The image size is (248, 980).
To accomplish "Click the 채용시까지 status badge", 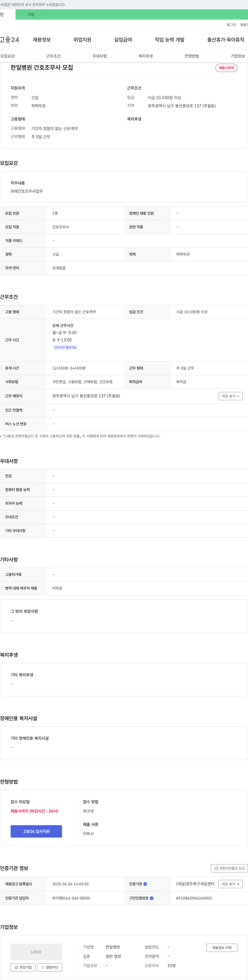I will pos(226,68).
